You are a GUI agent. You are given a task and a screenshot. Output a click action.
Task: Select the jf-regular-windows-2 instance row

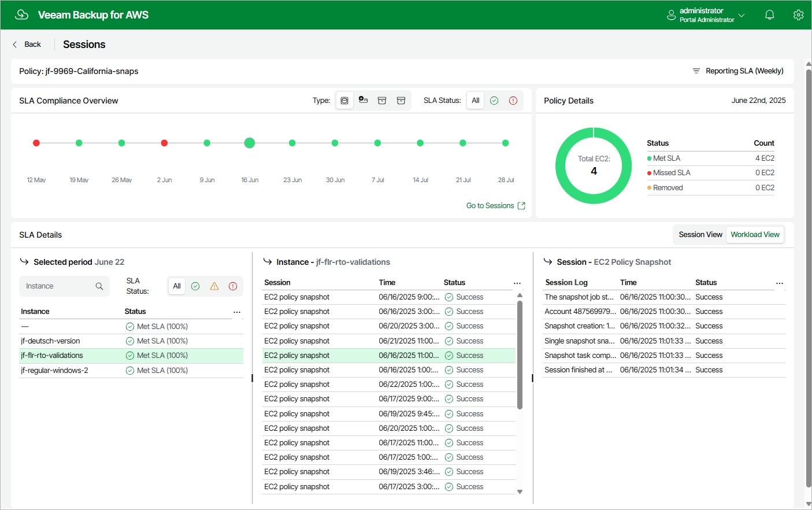(131, 371)
